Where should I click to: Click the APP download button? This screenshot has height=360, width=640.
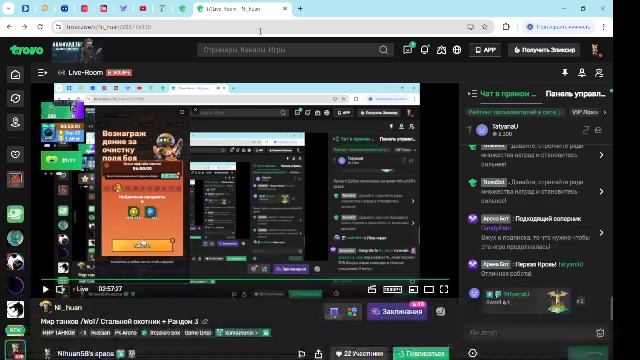[x=485, y=50]
